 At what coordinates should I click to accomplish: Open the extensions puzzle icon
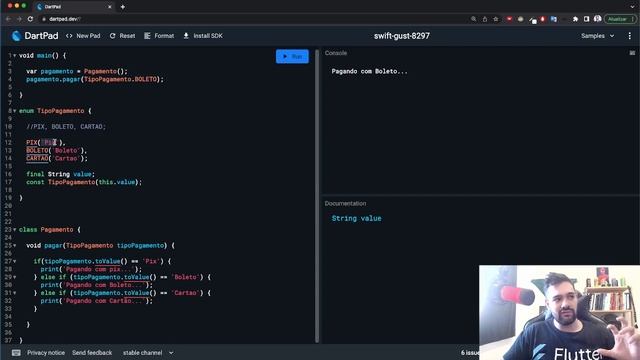(x=576, y=19)
